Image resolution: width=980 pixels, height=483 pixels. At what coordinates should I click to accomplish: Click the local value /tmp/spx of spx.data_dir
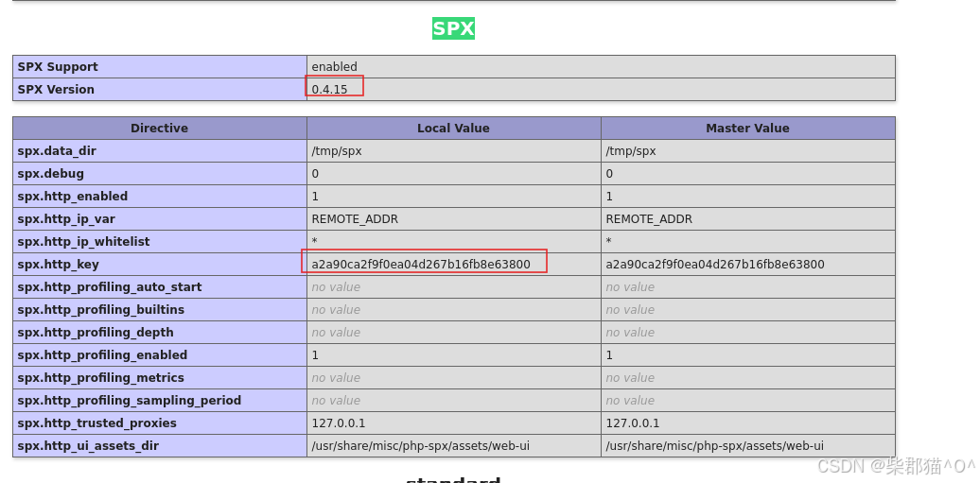(336, 151)
